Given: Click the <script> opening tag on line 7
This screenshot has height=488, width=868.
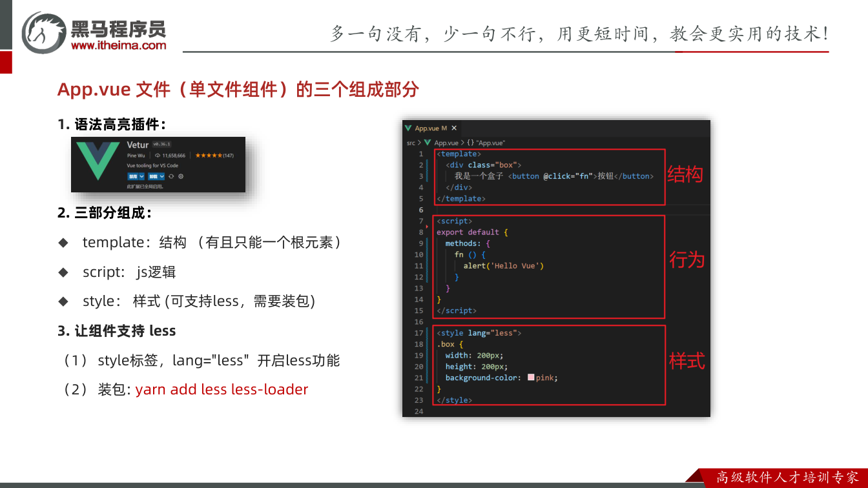Looking at the screenshot, I should pyautogui.click(x=454, y=221).
